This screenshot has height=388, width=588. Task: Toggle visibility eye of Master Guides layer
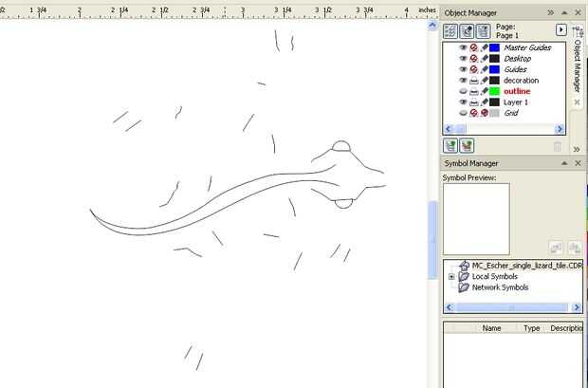click(x=463, y=47)
